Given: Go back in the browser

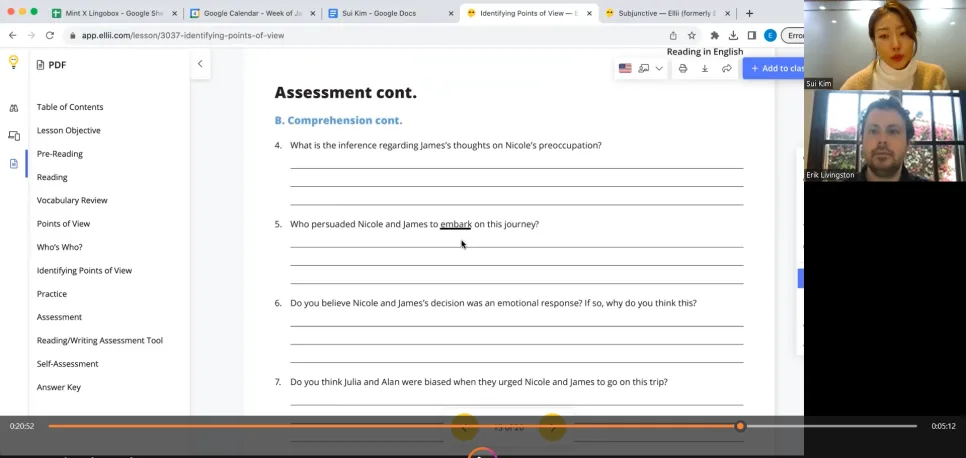Looking at the screenshot, I should [x=12, y=36].
